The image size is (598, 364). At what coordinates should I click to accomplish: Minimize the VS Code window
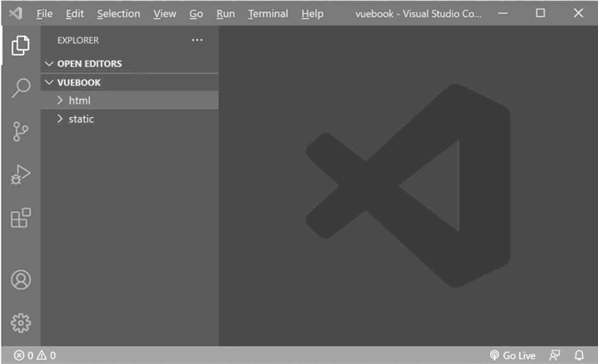click(x=503, y=14)
